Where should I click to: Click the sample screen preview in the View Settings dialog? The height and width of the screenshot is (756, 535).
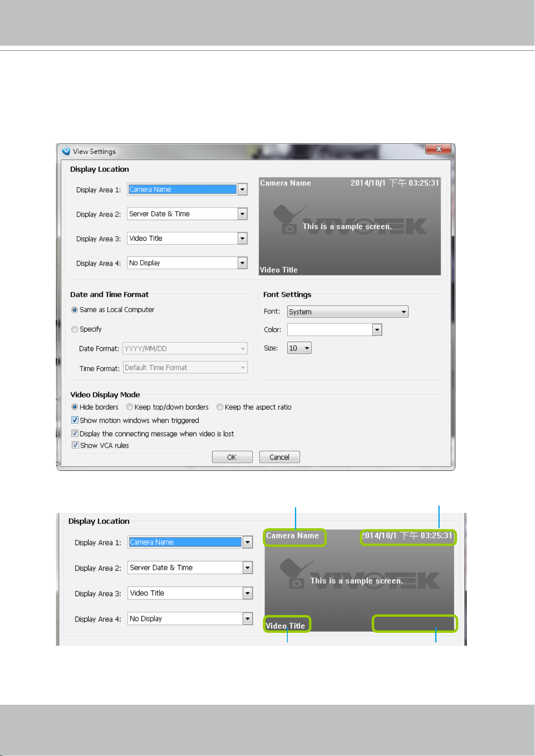[350, 227]
